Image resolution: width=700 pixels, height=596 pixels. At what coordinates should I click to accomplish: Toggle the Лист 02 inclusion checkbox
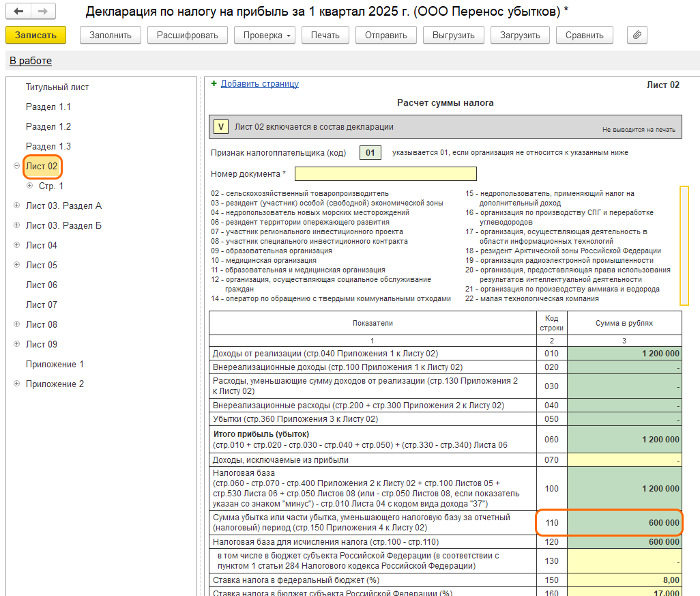pos(220,127)
